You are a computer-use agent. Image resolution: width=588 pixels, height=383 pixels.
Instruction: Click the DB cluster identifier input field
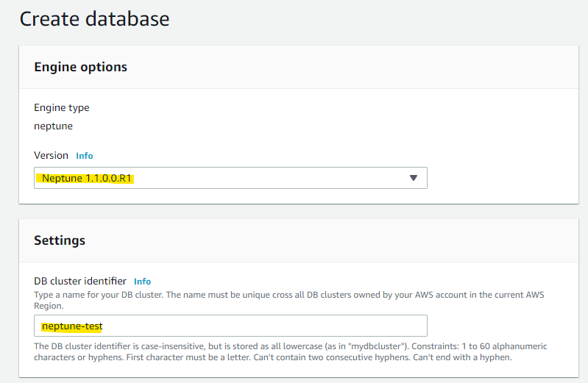(230, 326)
